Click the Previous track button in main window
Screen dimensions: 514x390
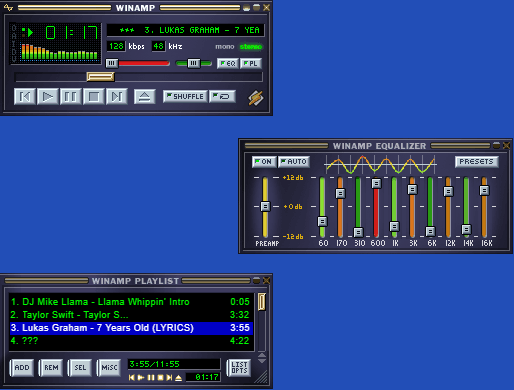coord(25,97)
